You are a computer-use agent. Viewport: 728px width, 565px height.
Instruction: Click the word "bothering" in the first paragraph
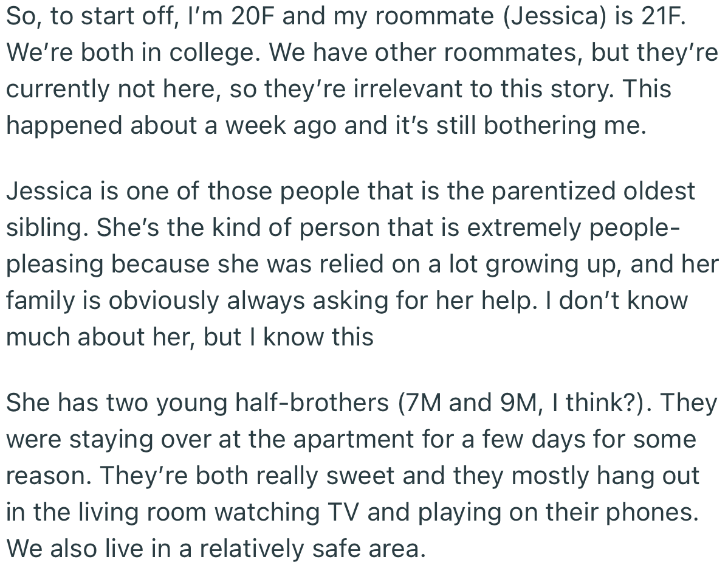541,125
